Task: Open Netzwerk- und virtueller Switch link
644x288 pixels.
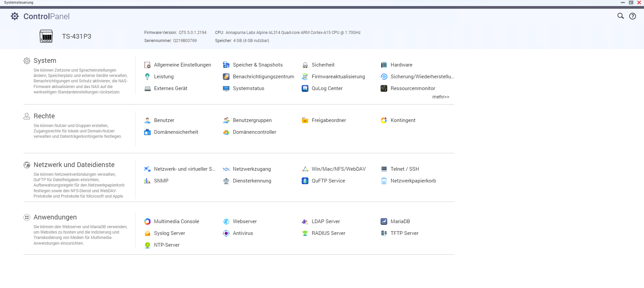Action: [x=185, y=169]
